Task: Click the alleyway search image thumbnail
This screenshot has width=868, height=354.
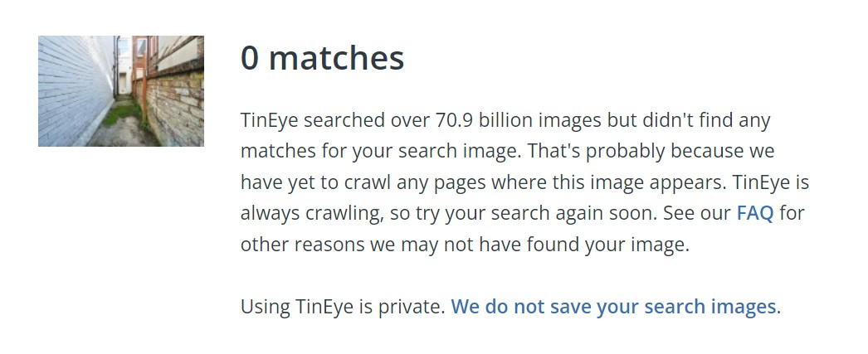Action: click(x=120, y=91)
